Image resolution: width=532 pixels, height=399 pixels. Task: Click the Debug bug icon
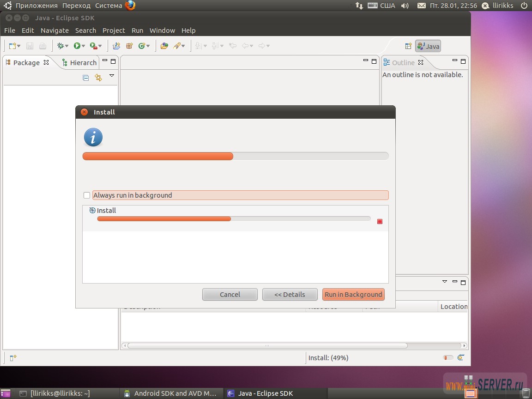click(x=60, y=46)
